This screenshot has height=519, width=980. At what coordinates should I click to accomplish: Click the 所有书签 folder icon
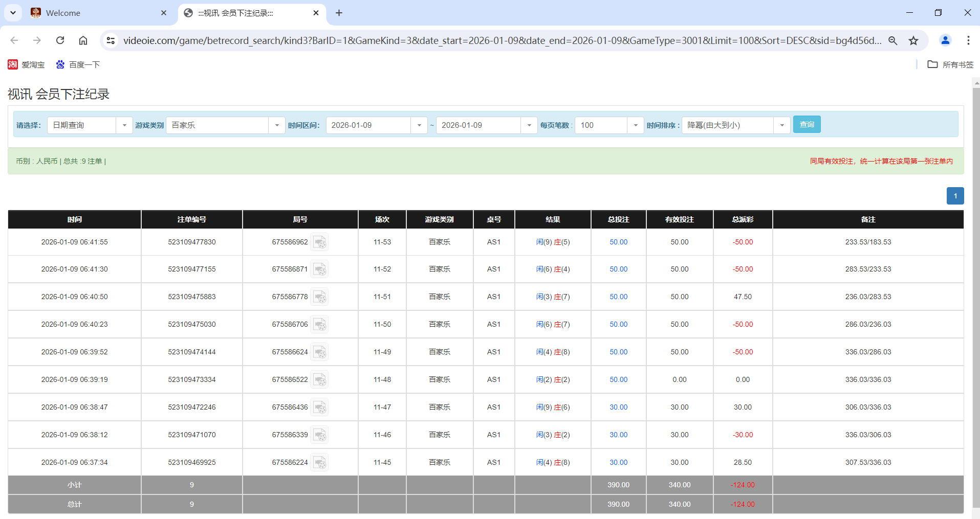coord(932,64)
